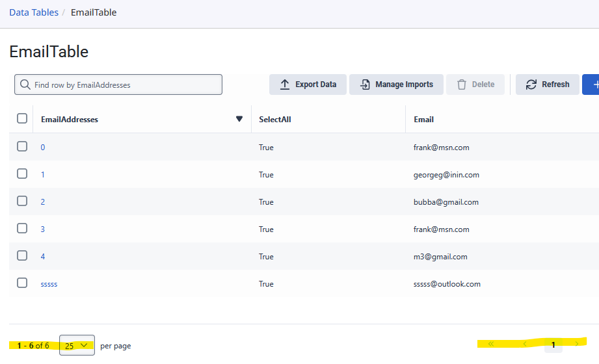
Task: Go to the previous page arrow
Action: click(525, 344)
